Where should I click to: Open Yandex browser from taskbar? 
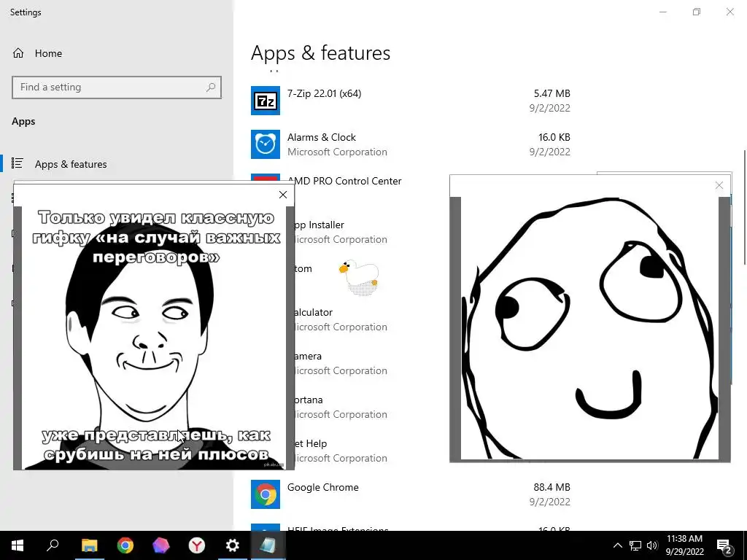(x=196, y=545)
